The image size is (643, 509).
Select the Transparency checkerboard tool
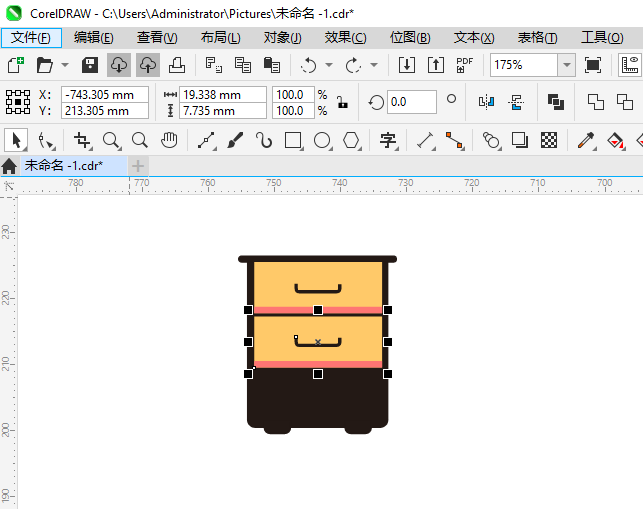point(549,140)
